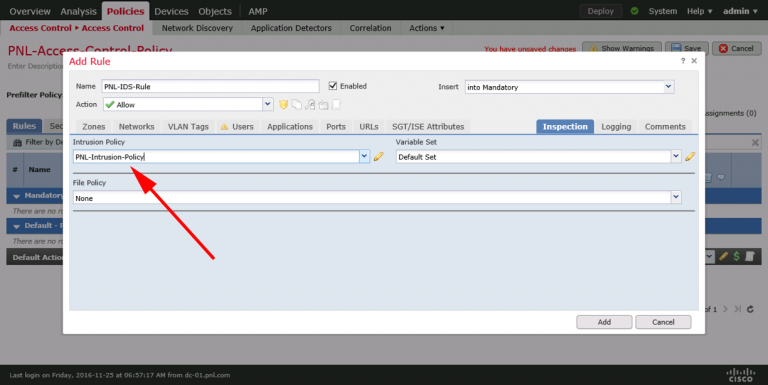Open the Help menu dropdown

(699, 11)
